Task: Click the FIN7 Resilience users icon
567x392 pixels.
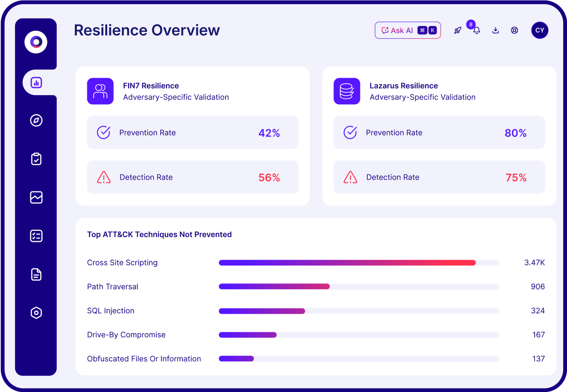Action: 100,91
